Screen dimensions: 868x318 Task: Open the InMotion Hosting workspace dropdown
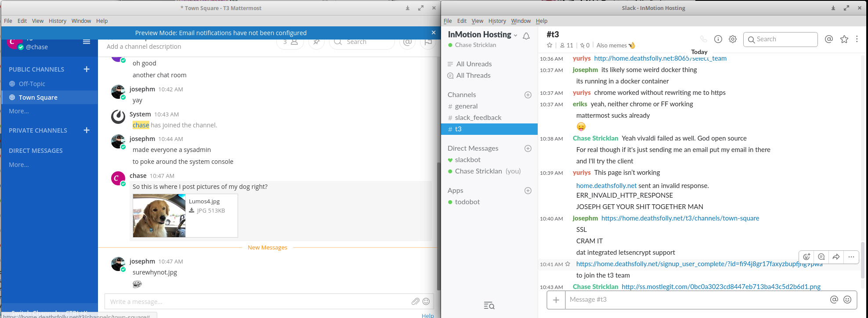482,35
